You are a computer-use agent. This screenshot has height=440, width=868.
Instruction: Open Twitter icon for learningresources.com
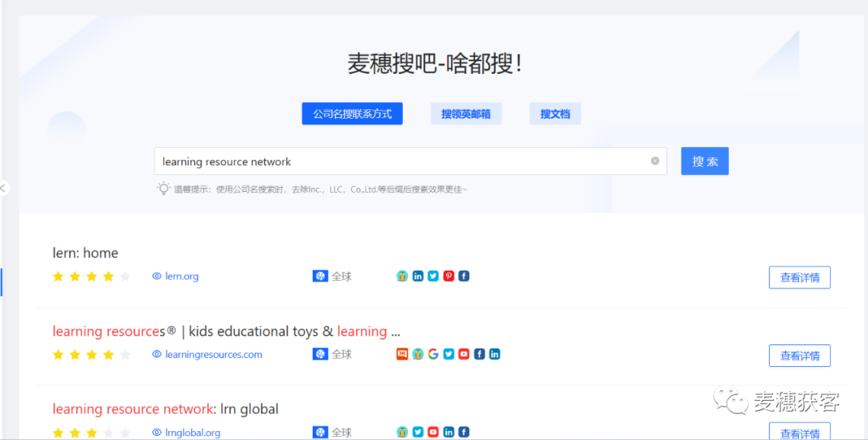point(449,354)
